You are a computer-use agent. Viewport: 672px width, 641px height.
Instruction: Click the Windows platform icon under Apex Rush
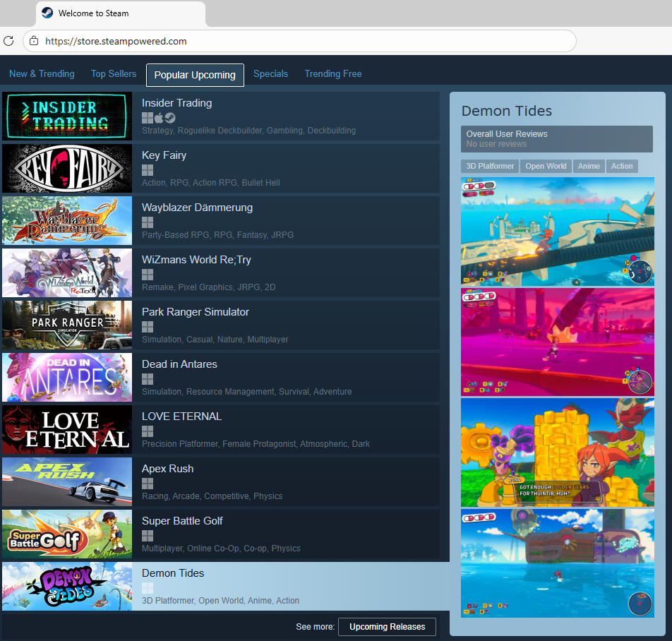click(147, 484)
